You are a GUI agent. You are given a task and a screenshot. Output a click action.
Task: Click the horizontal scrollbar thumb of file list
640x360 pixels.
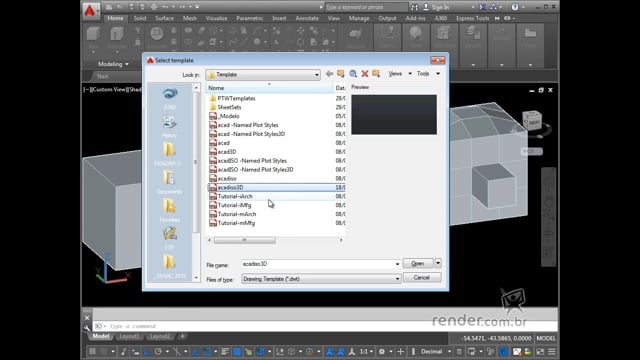point(244,240)
